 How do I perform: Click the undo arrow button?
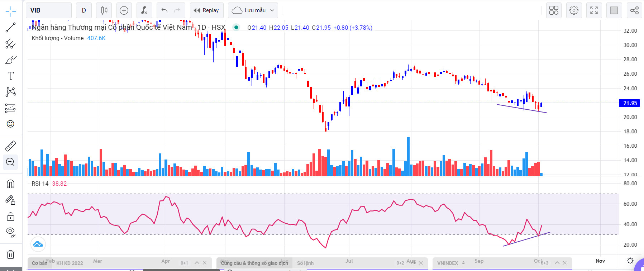[164, 10]
